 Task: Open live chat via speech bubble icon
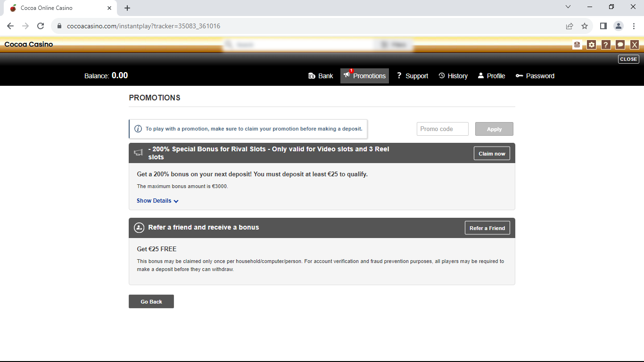619,44
